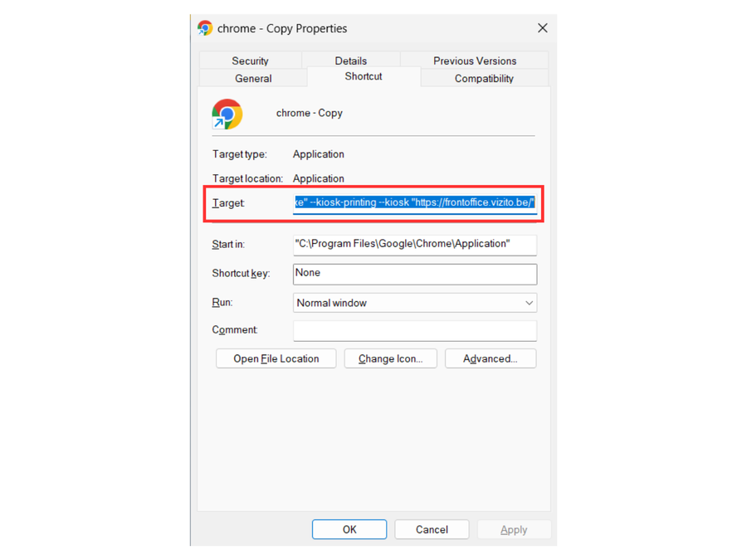Click the empty Comment field
Screen dimensions: 747x560
point(414,330)
